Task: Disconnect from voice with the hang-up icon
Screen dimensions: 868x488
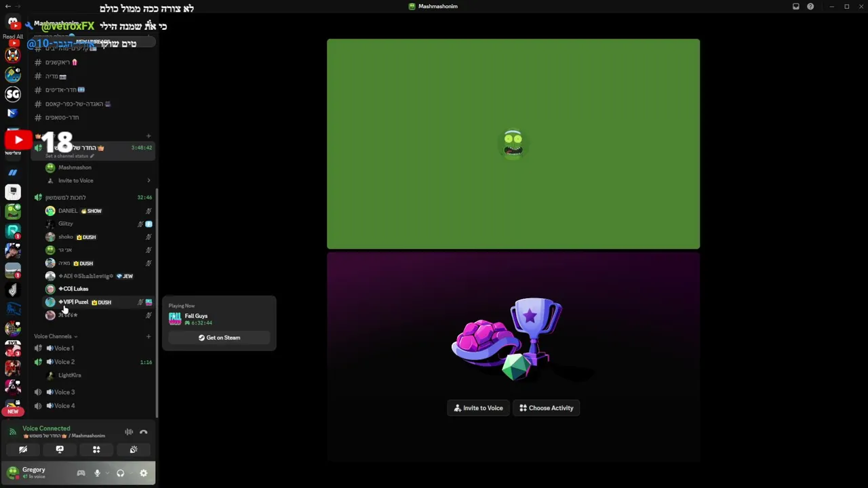Action: point(144,432)
